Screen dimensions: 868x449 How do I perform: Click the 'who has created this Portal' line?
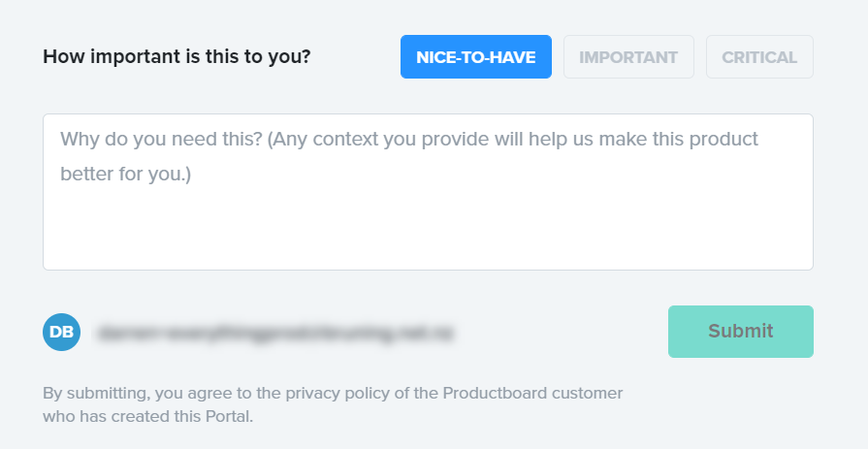coord(147,416)
